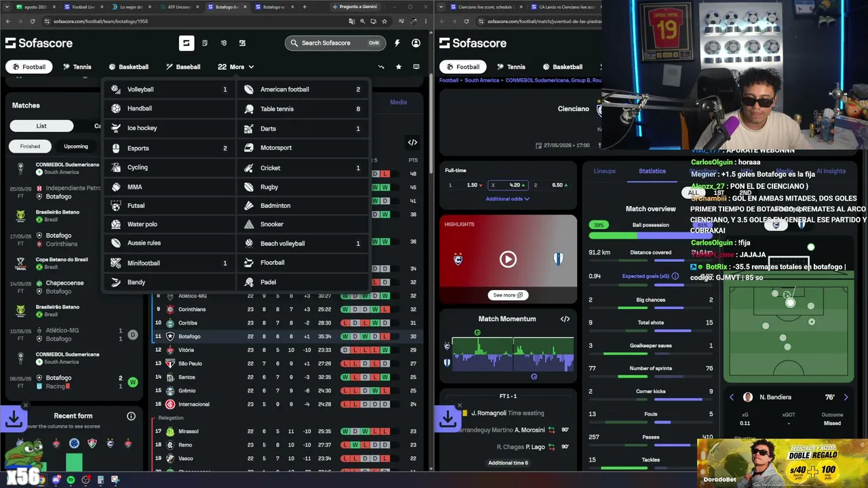Image resolution: width=868 pixels, height=488 pixels.
Task: Click the Search Sofascore field
Action: point(335,43)
